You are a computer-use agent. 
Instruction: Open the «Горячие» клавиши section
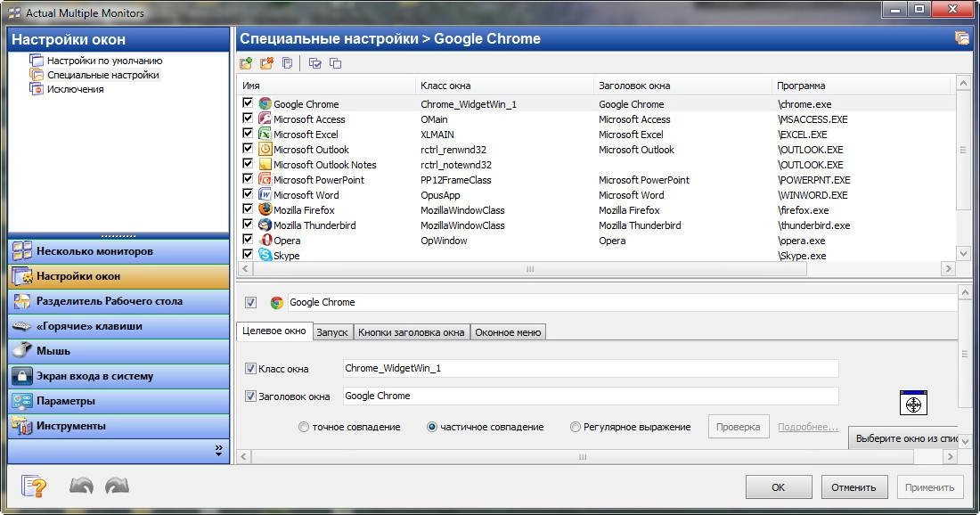(118, 326)
